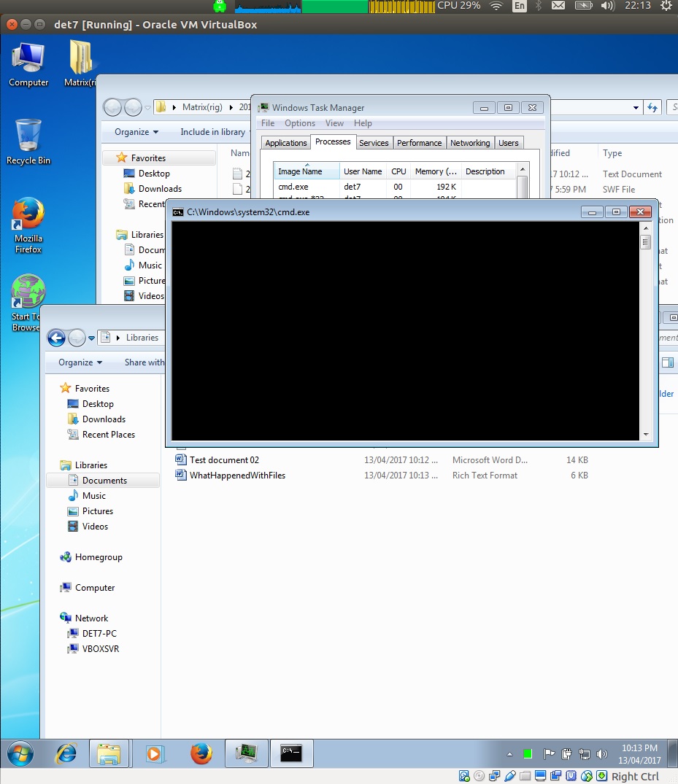Click the green Task Manager CPU tray icon
678x784 pixels.
click(528, 753)
